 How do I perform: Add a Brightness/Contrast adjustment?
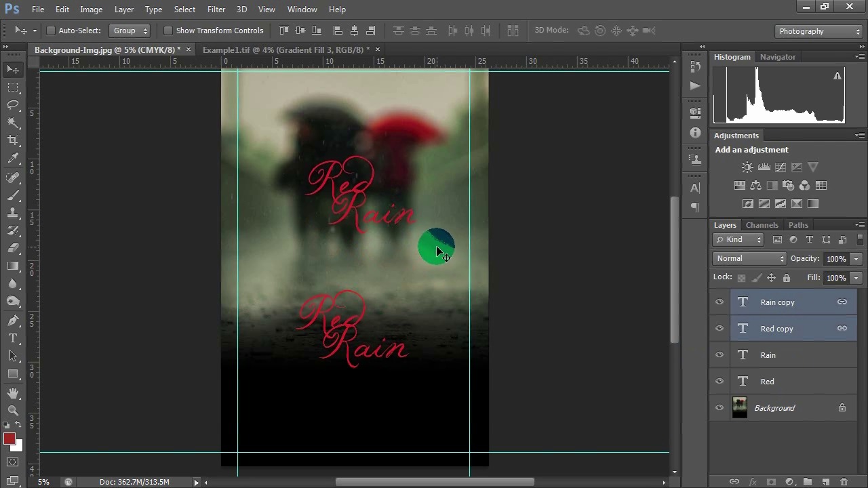click(747, 167)
